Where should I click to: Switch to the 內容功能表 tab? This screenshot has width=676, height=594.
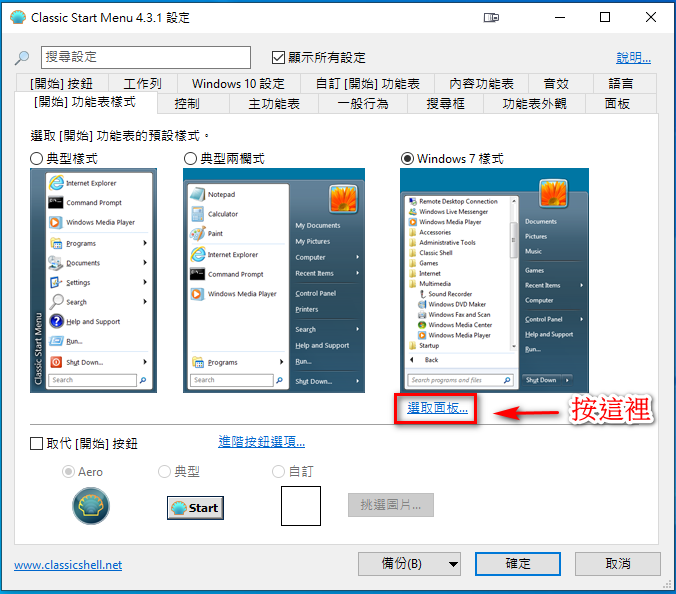point(482,84)
